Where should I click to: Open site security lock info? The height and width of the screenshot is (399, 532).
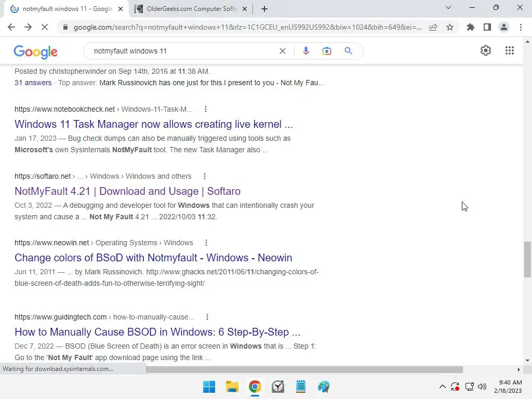[x=65, y=27]
